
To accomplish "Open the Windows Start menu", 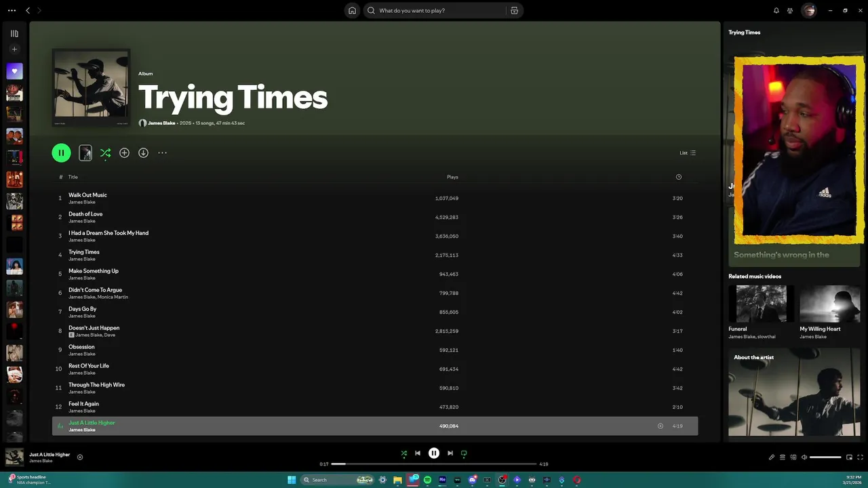I will pyautogui.click(x=292, y=480).
